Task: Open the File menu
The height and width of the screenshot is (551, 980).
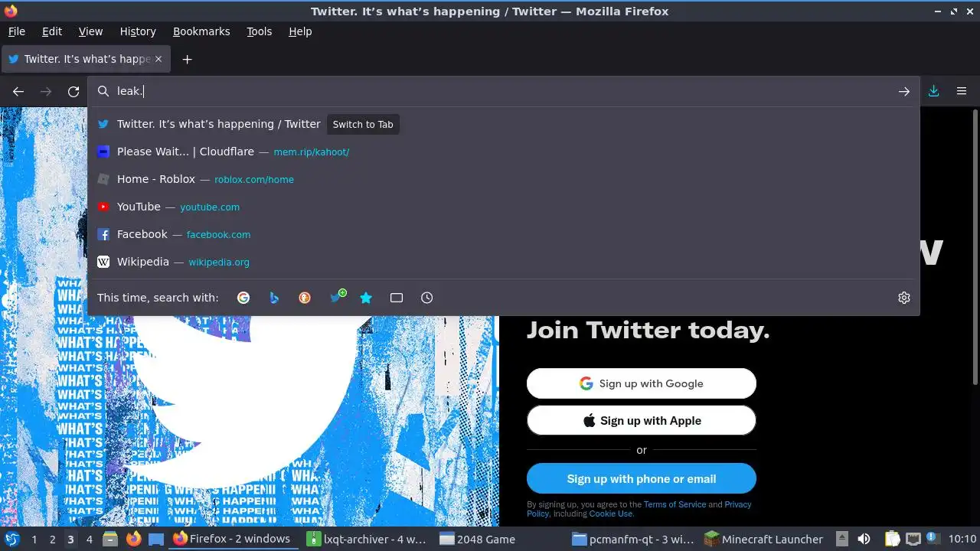Action: pyautogui.click(x=17, y=31)
